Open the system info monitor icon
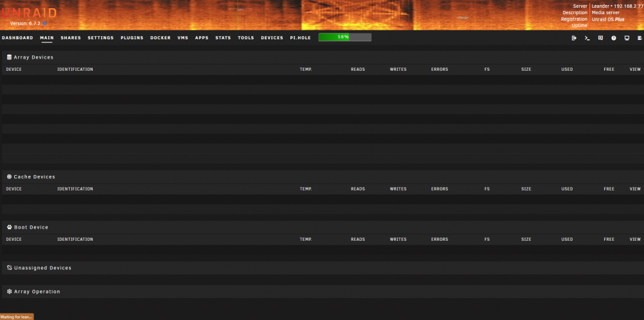 [627, 38]
